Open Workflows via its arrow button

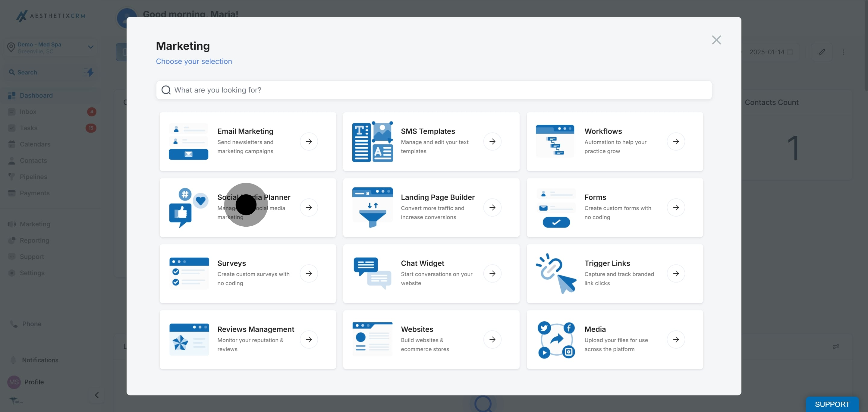[x=676, y=141]
